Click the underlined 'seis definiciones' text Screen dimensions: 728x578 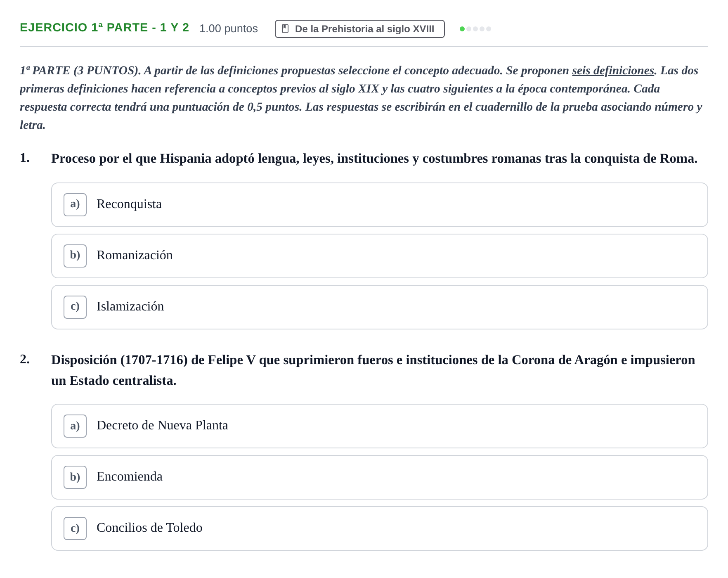pyautogui.click(x=613, y=71)
